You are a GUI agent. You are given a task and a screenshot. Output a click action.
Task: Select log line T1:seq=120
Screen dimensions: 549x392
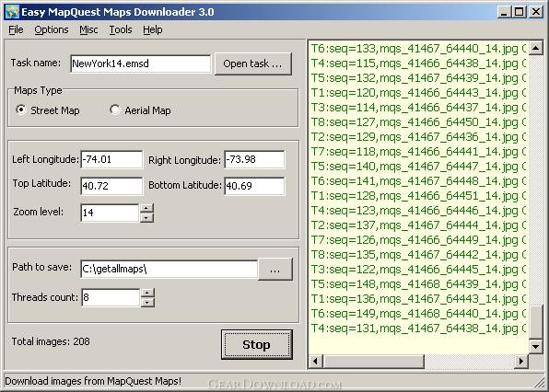point(419,92)
